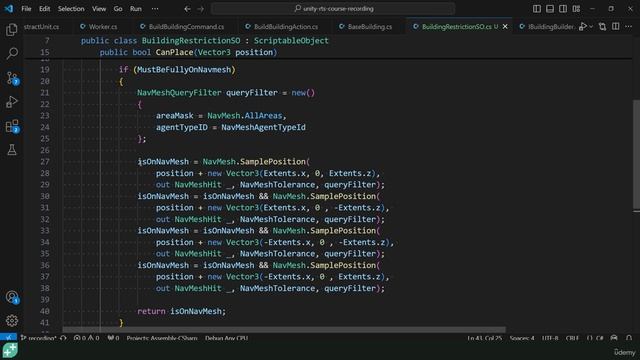Open forwarded ports indicator in status bar

113,338
